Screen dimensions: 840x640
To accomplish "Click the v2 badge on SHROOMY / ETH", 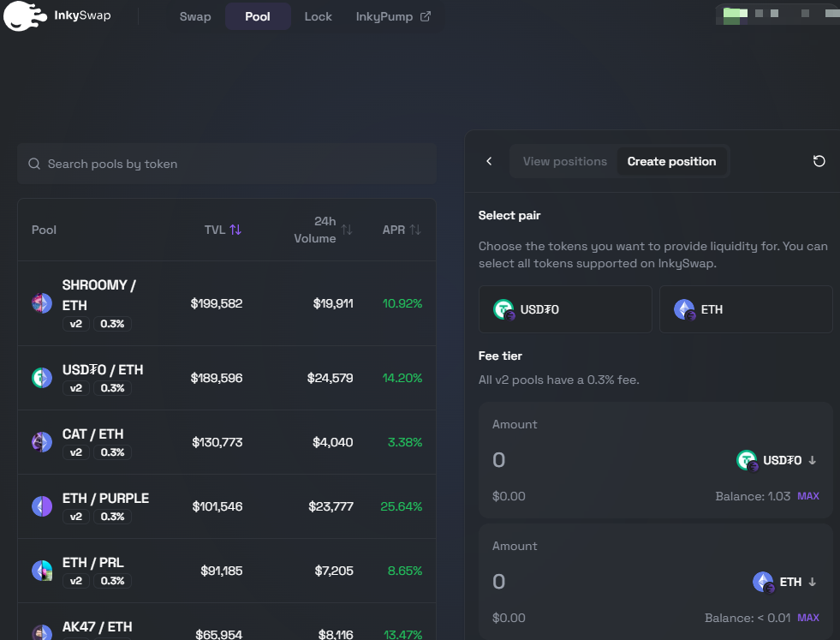I will pos(76,324).
